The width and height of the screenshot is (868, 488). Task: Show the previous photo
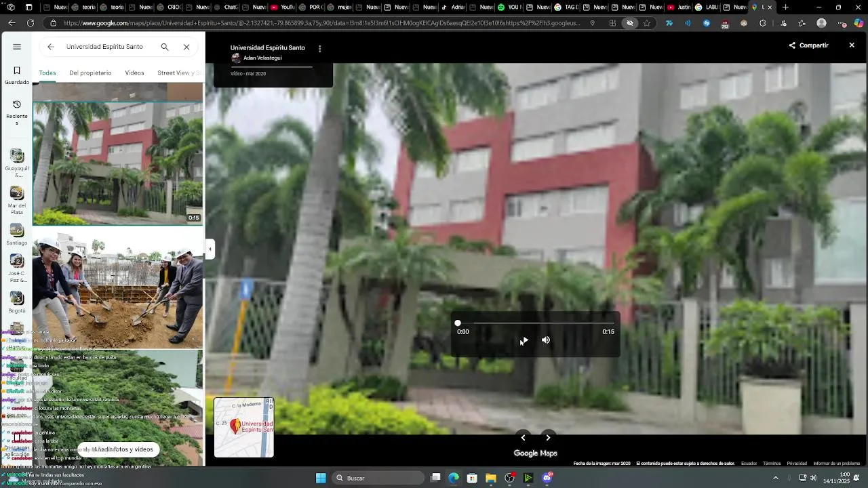[523, 438]
